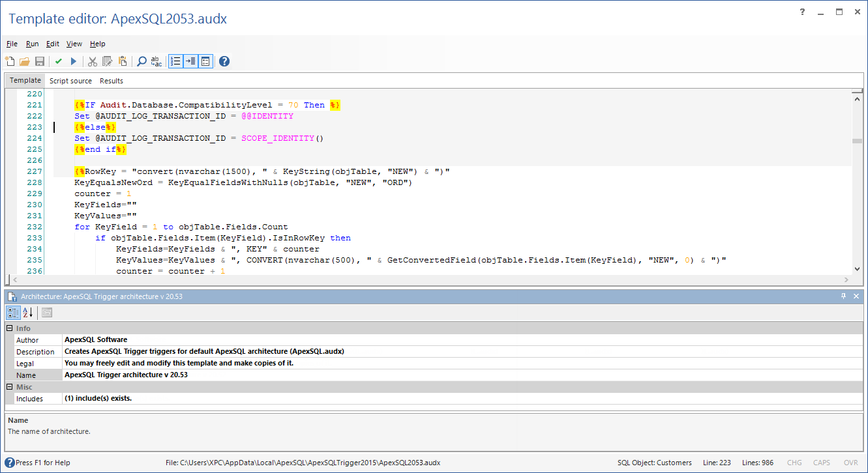Collapse the Misc category
868x473 pixels.
[9, 387]
